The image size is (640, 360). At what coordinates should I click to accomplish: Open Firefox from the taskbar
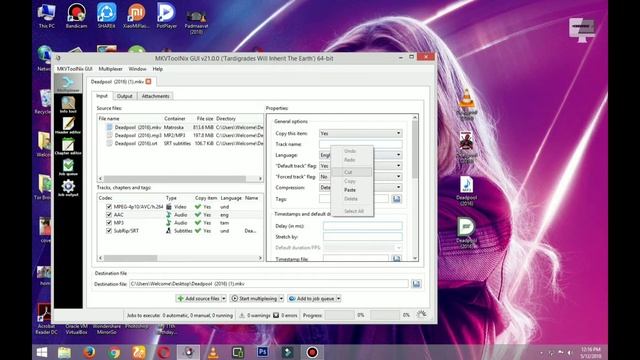tap(89, 352)
